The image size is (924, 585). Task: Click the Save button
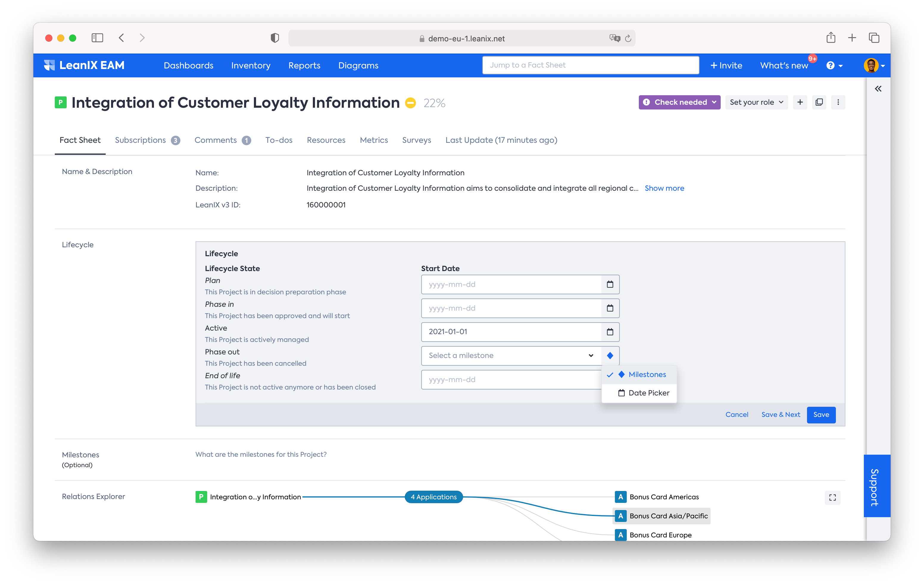coord(821,415)
